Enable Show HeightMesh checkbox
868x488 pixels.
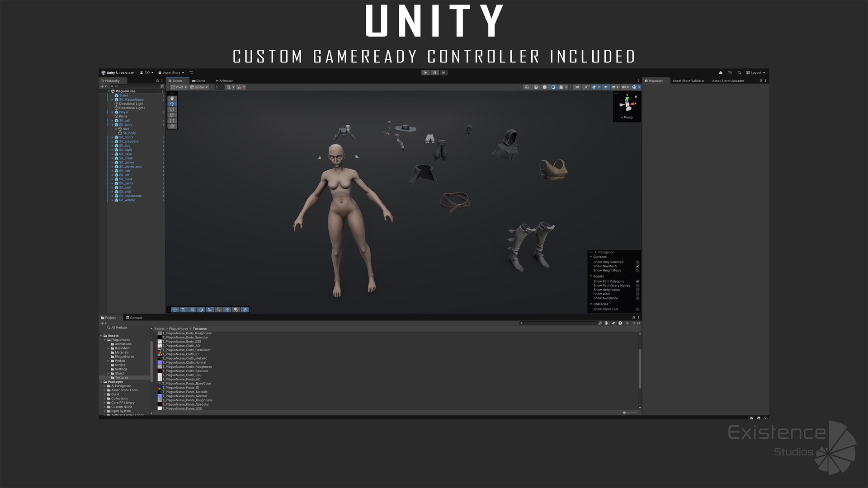[637, 271]
